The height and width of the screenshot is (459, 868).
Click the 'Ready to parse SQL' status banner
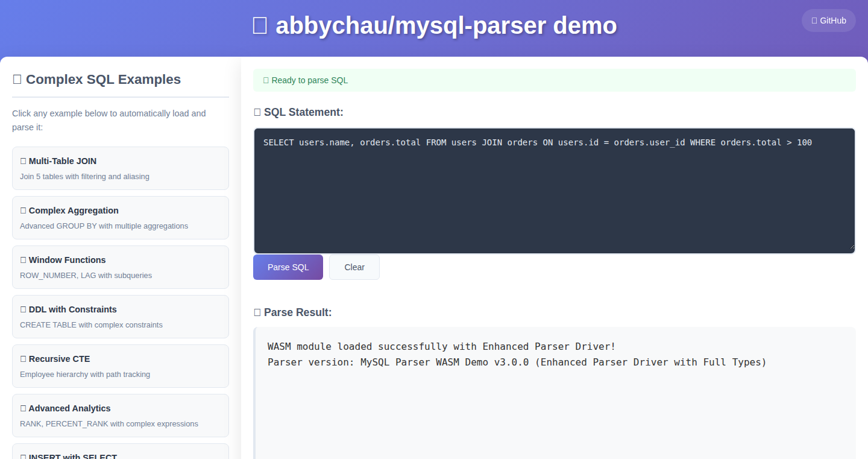554,80
